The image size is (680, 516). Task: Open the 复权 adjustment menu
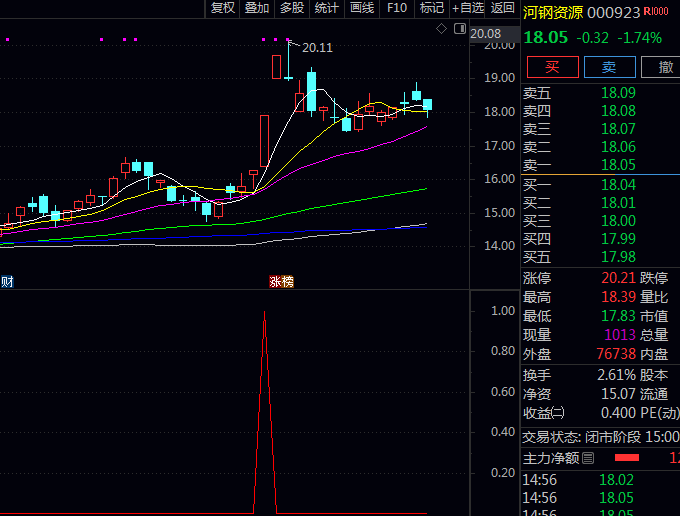[223, 8]
